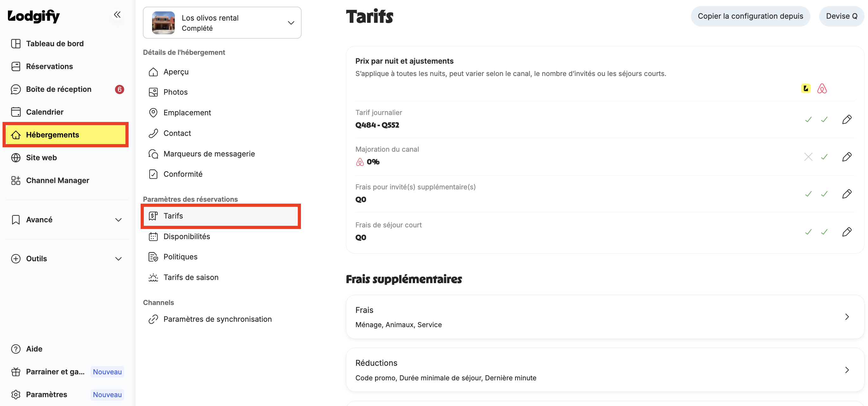Edit Frais de séjour court via the pencil icon
868x406 pixels.
coord(847,232)
